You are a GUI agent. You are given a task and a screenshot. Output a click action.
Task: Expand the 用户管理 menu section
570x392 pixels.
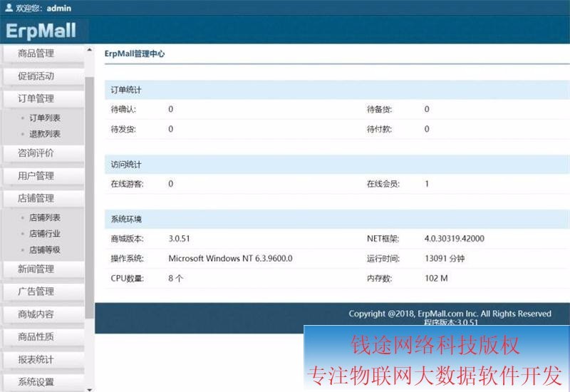tap(43, 176)
